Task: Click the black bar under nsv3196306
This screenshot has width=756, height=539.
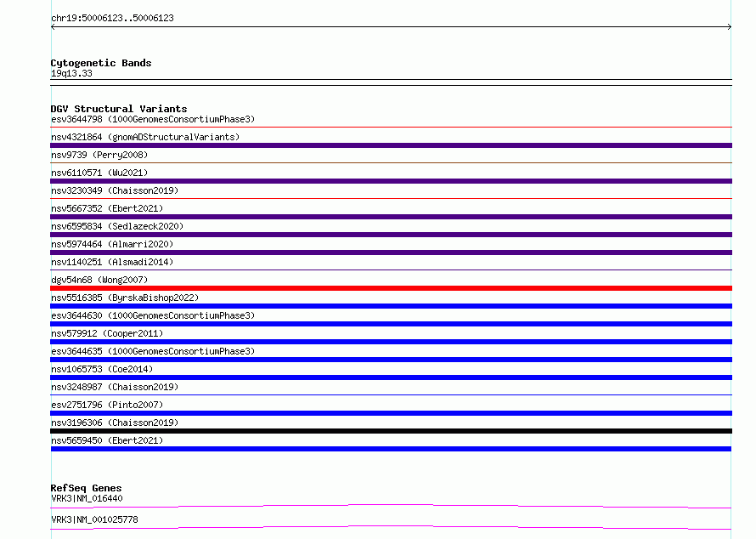Action: (x=391, y=431)
